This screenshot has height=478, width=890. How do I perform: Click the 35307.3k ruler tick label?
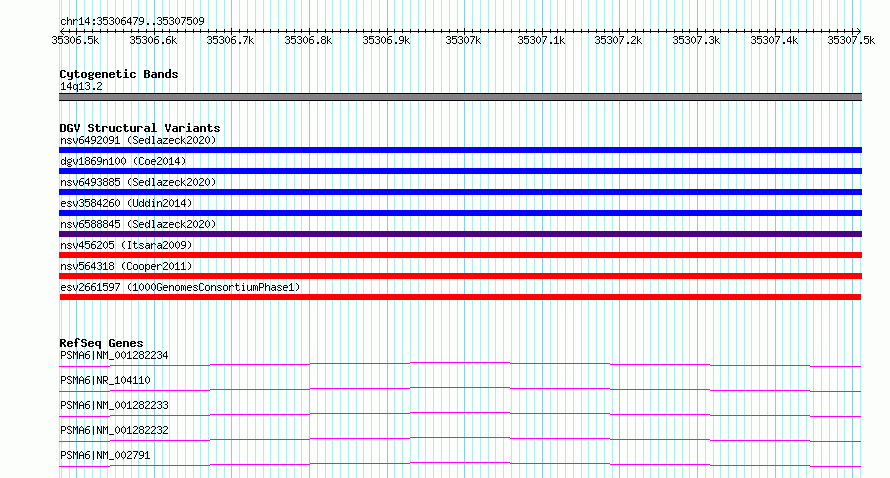point(696,40)
